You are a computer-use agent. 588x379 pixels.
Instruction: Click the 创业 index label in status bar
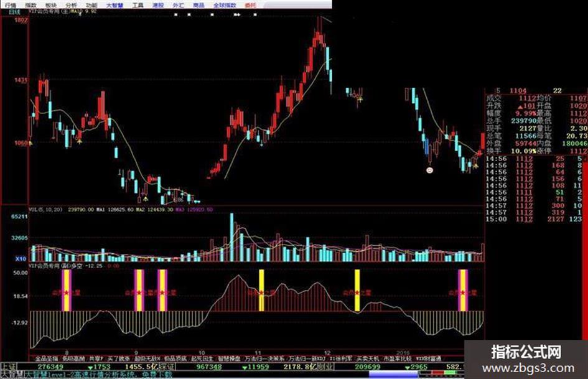(325, 367)
